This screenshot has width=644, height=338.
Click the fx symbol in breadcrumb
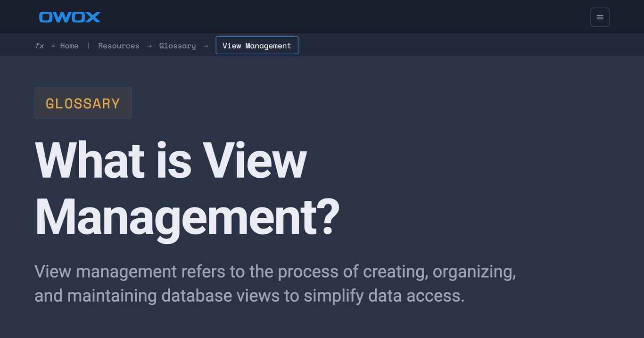pyautogui.click(x=40, y=46)
